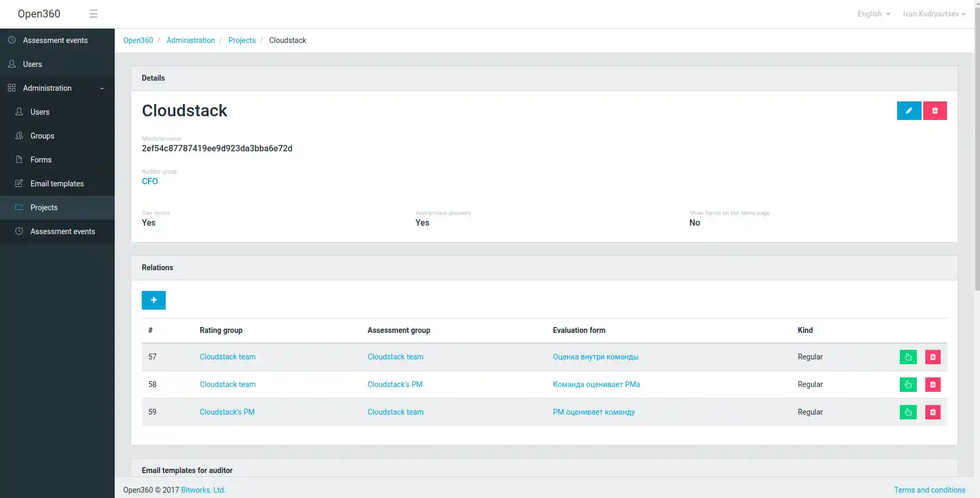Toggle sidebar with the hamburger menu icon
980x498 pixels.
point(93,14)
